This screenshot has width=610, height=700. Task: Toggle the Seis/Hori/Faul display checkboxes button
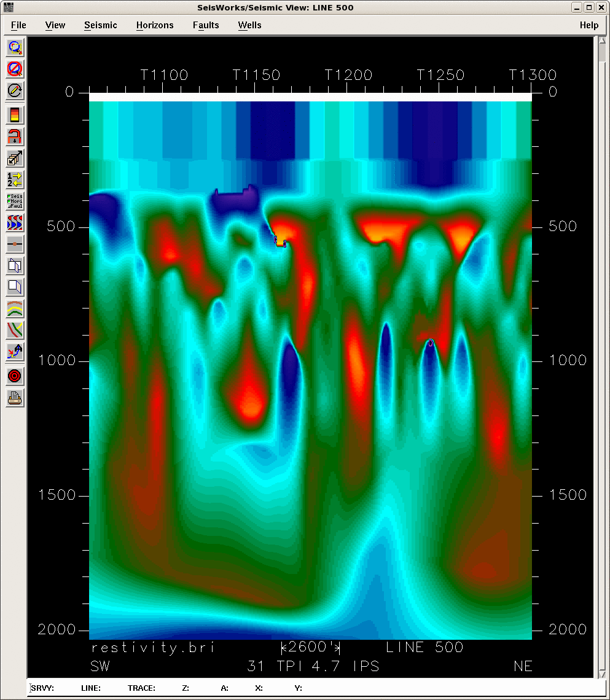[x=15, y=201]
